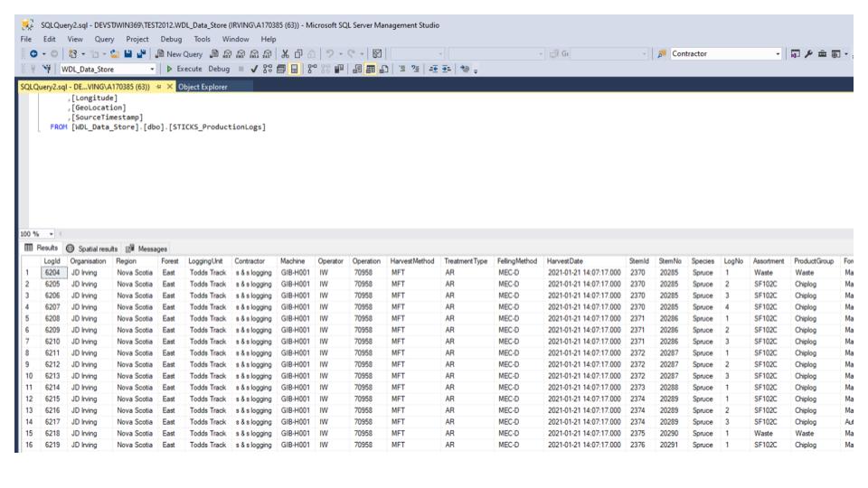Select Results to Text mode
Viewport: 868px width, 488px height.
pos(356,70)
